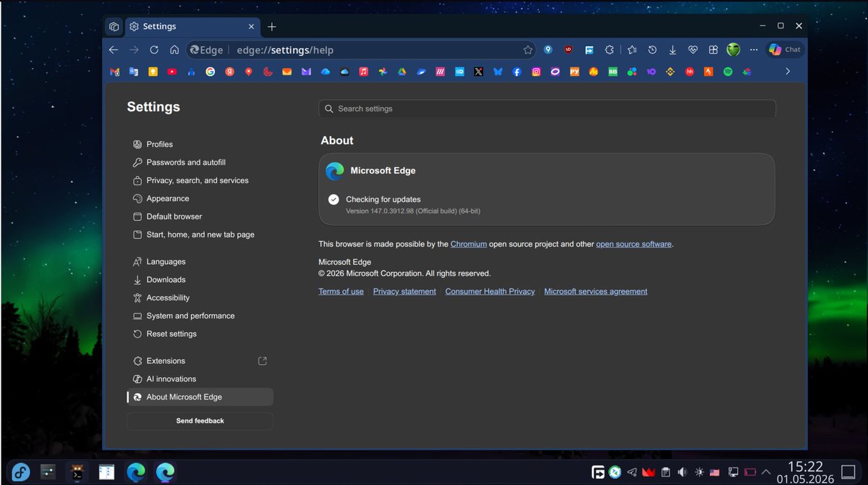Open the Terms of use link

click(341, 291)
